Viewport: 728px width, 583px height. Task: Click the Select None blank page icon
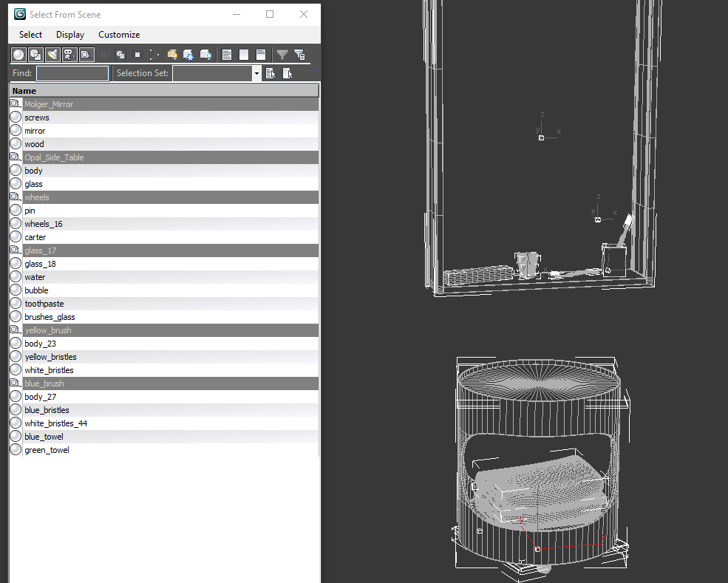pyautogui.click(x=244, y=55)
